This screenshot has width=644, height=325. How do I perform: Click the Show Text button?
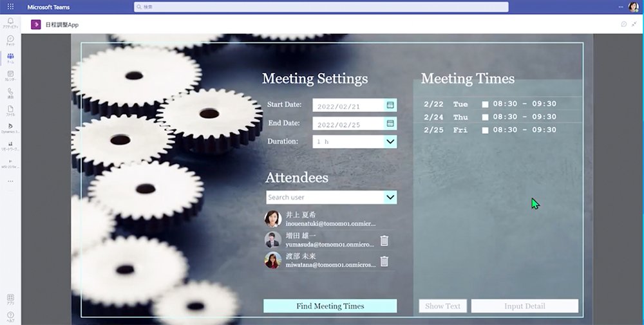click(443, 306)
